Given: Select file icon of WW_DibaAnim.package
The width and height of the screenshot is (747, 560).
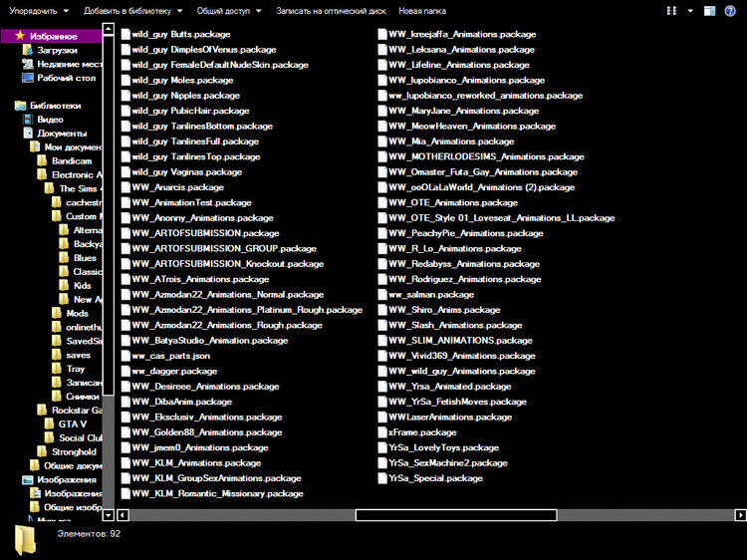Looking at the screenshot, I should (x=125, y=402).
